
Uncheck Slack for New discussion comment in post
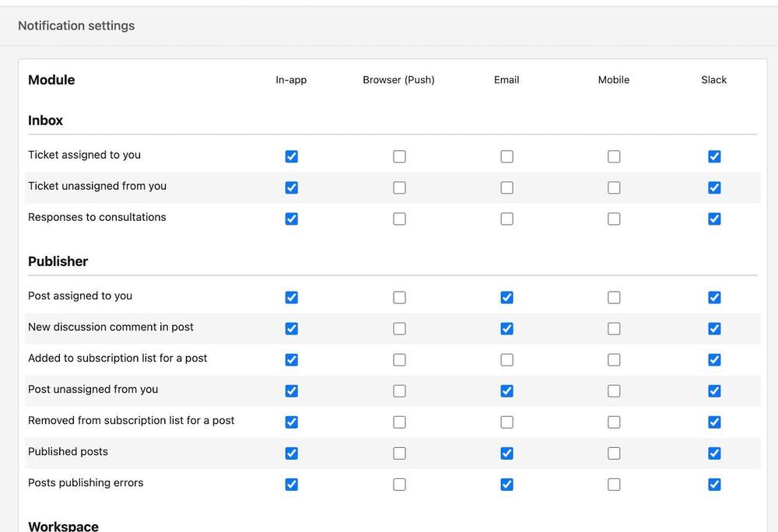tap(714, 329)
